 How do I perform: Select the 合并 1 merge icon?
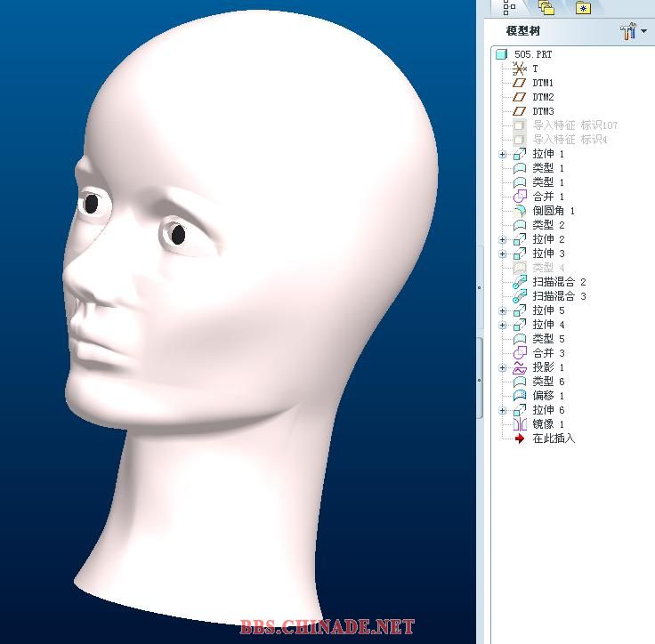pyautogui.click(x=519, y=197)
